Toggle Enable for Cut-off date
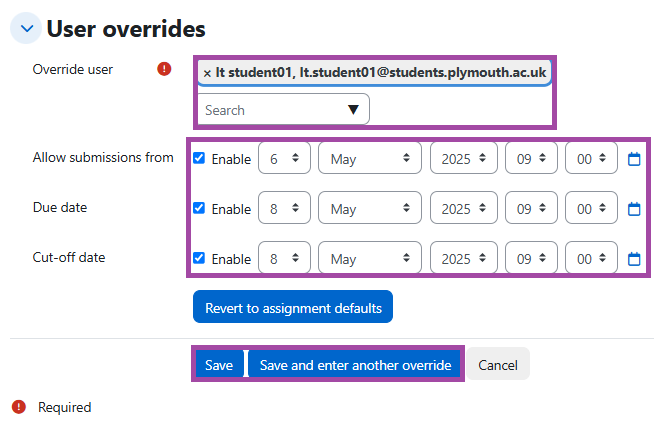The image size is (654, 426). [199, 258]
